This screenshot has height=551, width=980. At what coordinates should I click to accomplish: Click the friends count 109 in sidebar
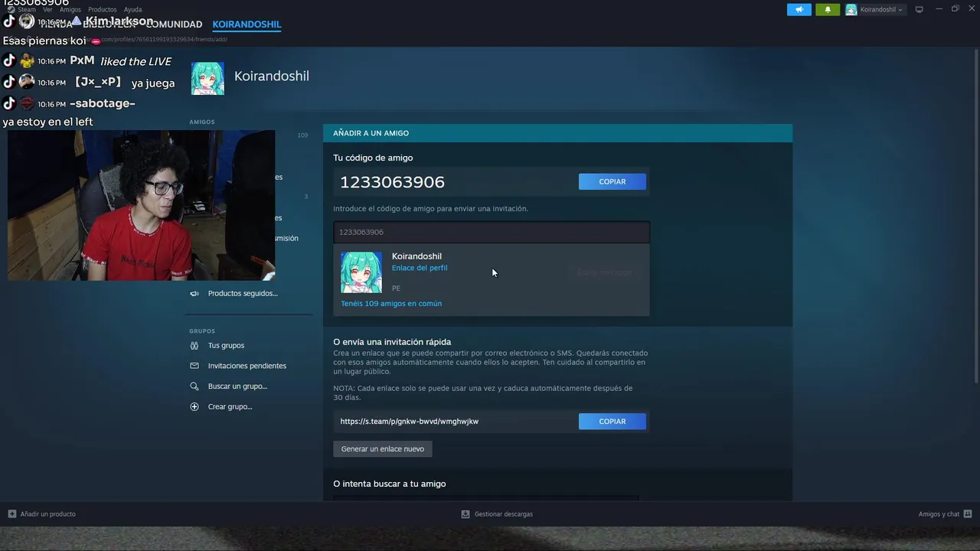pyautogui.click(x=302, y=135)
